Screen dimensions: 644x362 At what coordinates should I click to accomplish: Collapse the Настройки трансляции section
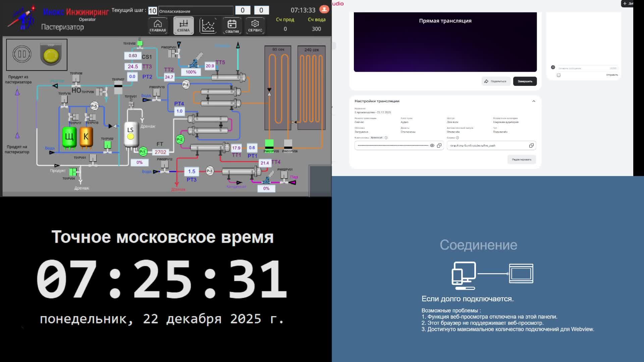tap(534, 101)
